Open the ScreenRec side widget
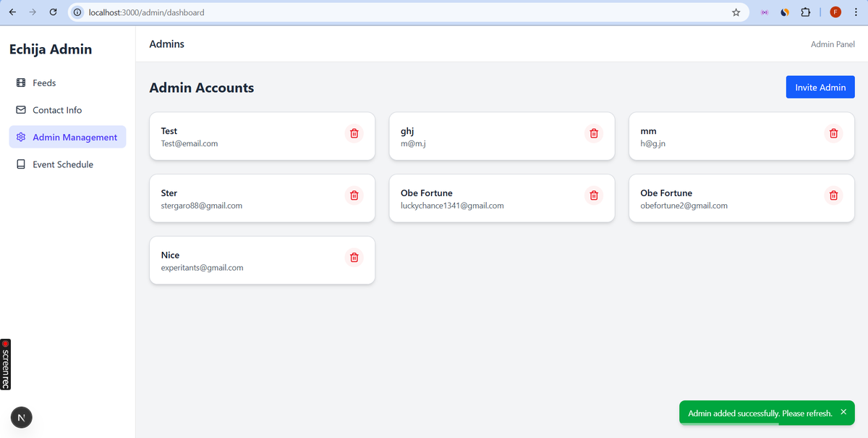Image resolution: width=868 pixels, height=438 pixels. pyautogui.click(x=6, y=364)
